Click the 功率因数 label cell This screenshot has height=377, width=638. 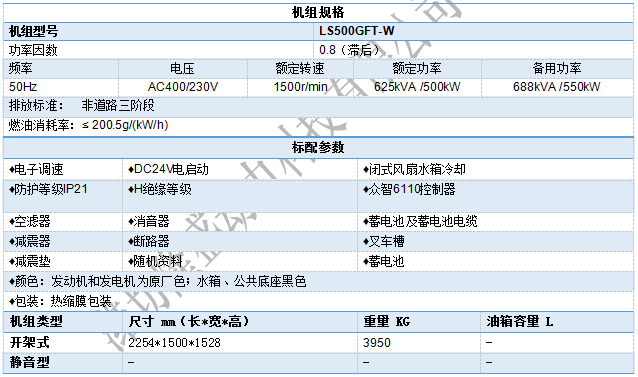pyautogui.click(x=158, y=50)
